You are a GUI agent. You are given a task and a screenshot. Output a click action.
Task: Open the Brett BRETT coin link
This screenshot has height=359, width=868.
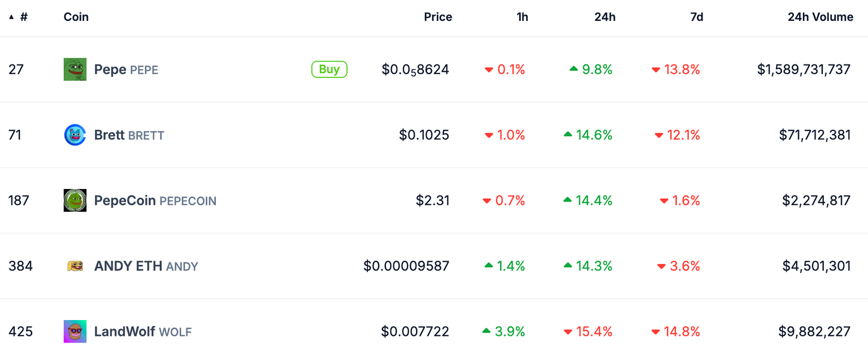[129, 135]
